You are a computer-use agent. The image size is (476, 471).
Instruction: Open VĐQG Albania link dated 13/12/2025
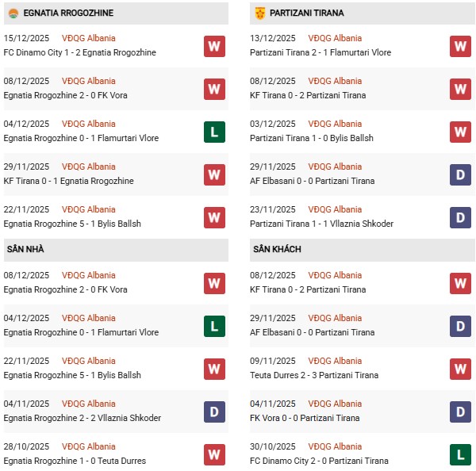coord(334,38)
